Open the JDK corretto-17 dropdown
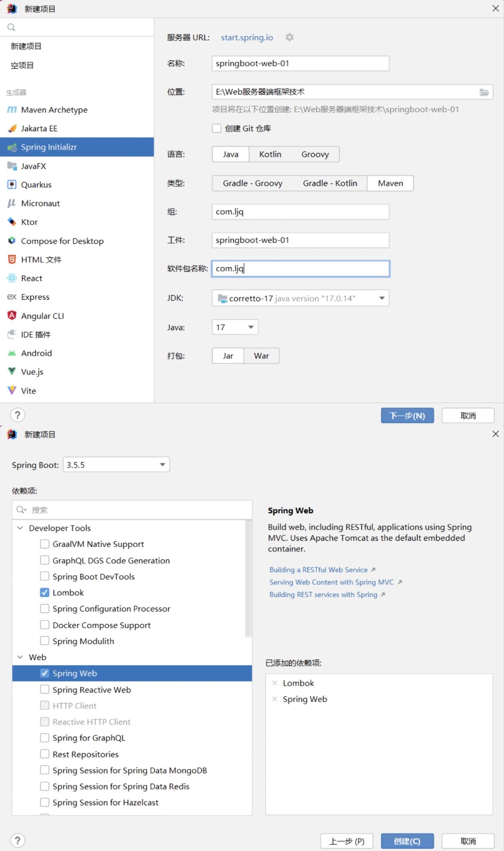The image size is (504, 851). click(301, 298)
